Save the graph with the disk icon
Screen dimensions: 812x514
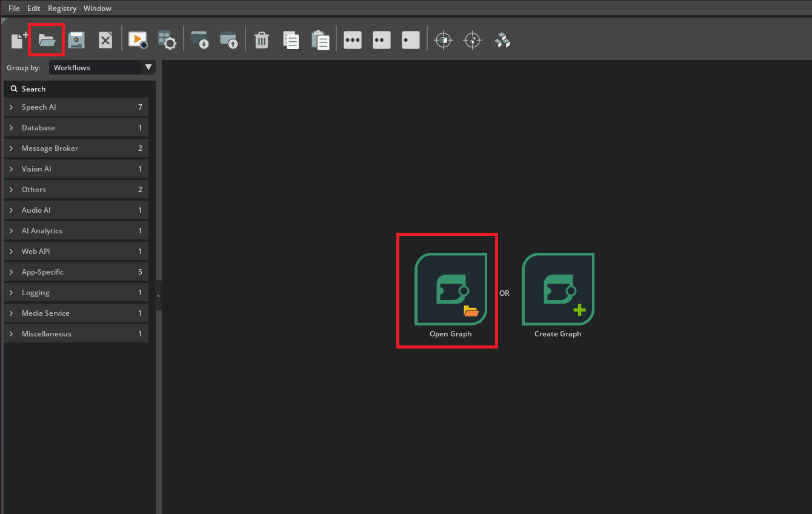(x=76, y=41)
